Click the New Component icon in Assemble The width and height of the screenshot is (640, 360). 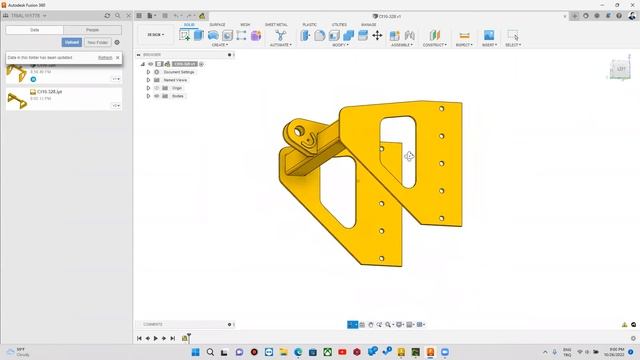click(x=395, y=36)
